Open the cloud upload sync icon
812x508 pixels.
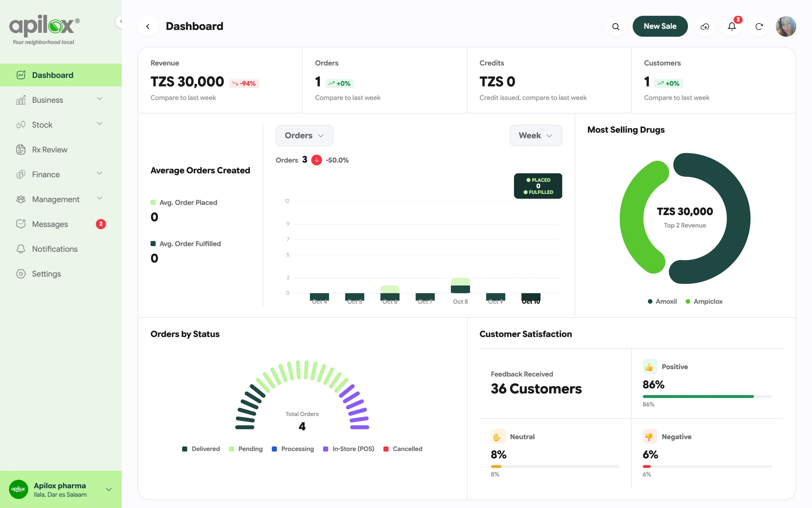[704, 26]
